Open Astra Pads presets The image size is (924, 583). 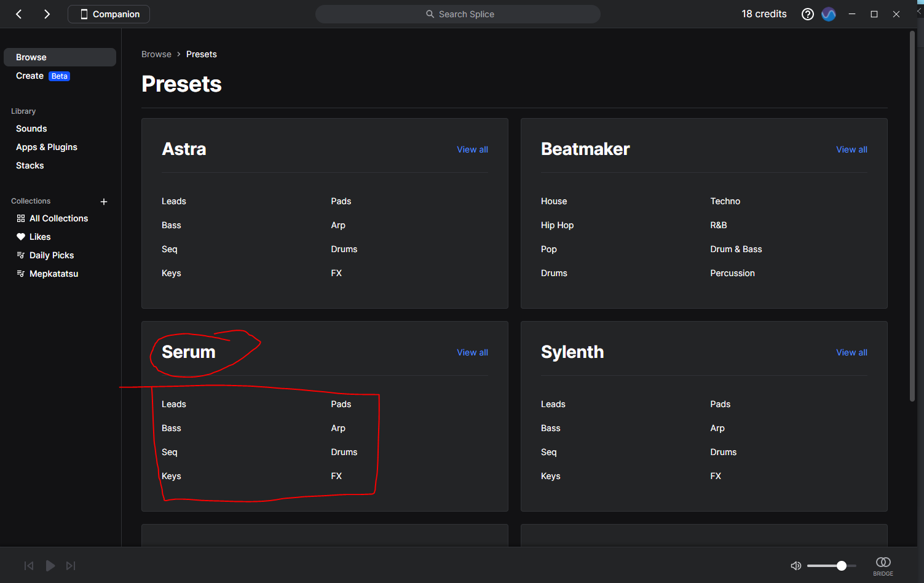click(341, 201)
